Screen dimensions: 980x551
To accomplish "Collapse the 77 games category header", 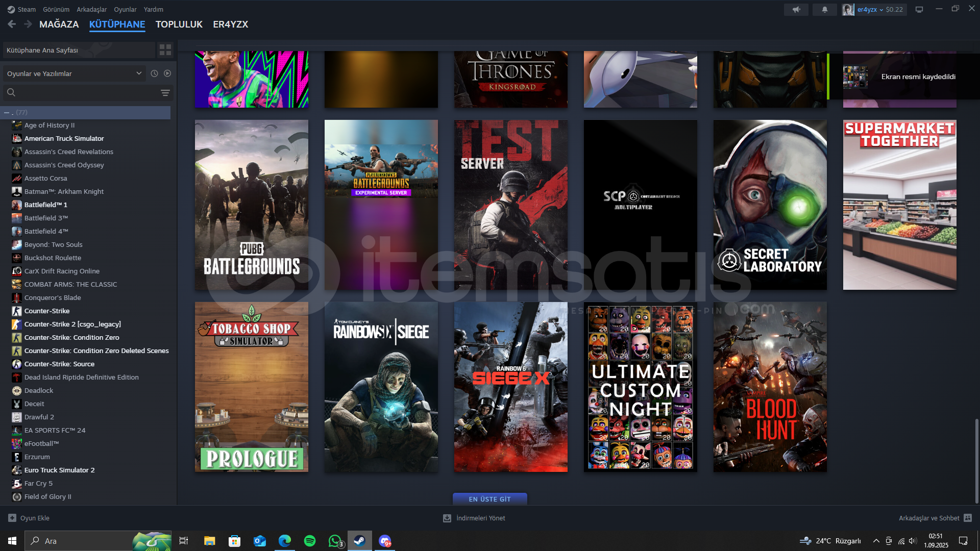I will pos(86,112).
